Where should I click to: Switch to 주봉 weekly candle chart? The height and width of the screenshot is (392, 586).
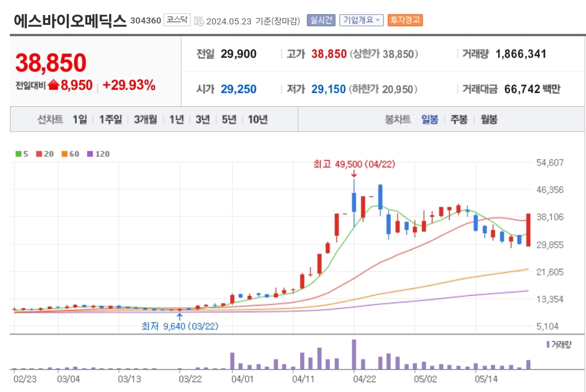(x=459, y=119)
